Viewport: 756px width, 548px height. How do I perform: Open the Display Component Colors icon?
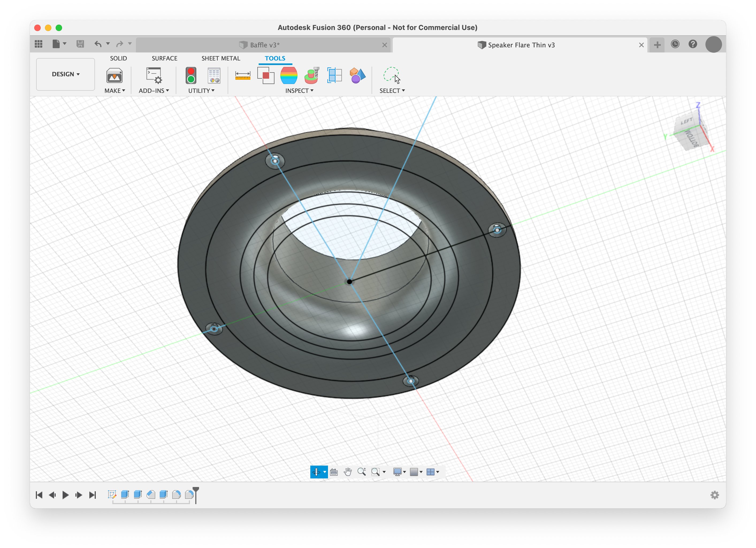[357, 76]
